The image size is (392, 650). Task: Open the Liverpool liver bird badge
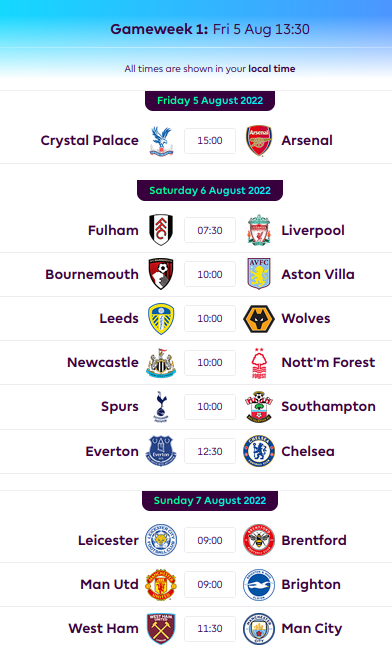tap(259, 230)
